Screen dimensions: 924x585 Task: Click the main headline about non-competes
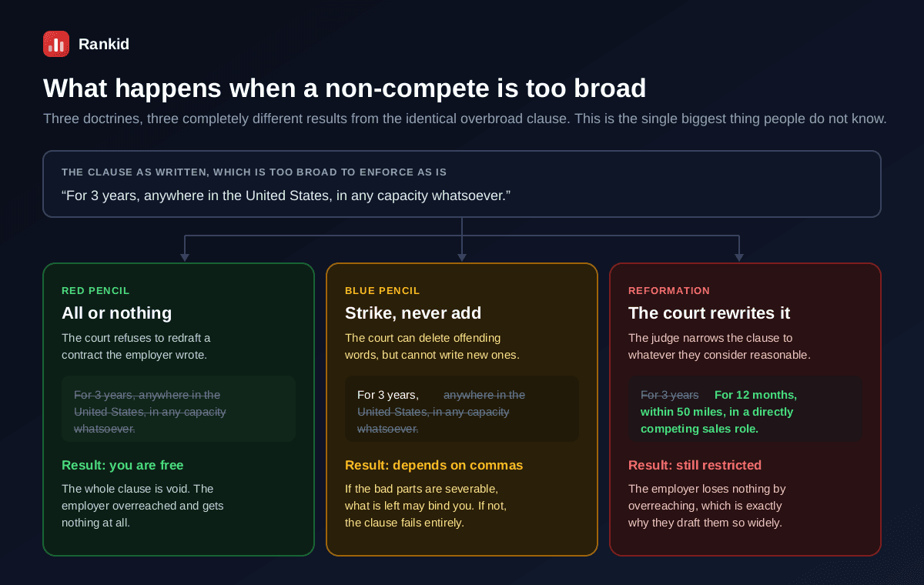[x=344, y=88]
